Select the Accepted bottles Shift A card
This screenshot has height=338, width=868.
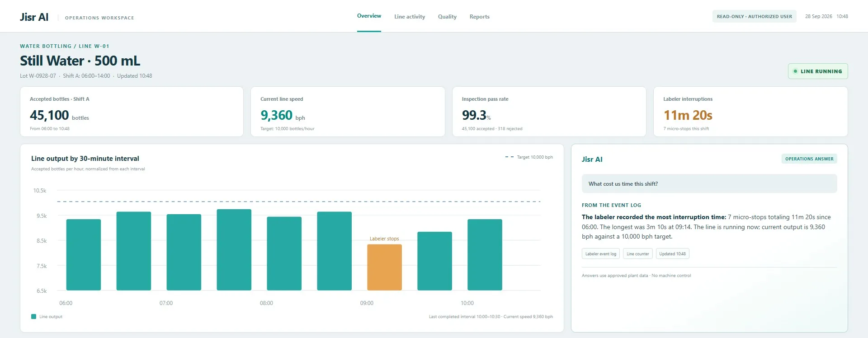(132, 112)
